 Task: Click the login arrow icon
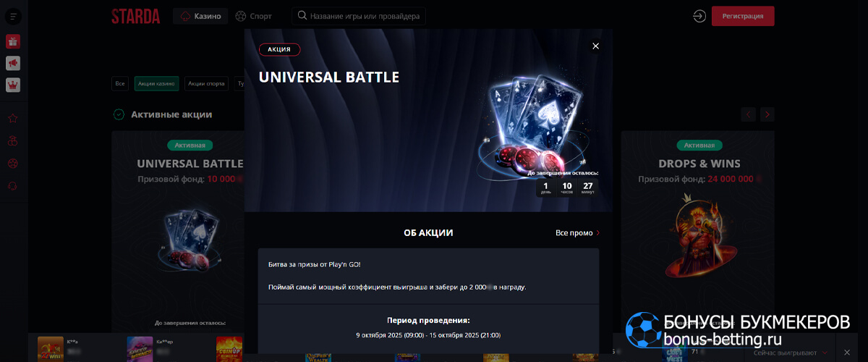click(699, 16)
